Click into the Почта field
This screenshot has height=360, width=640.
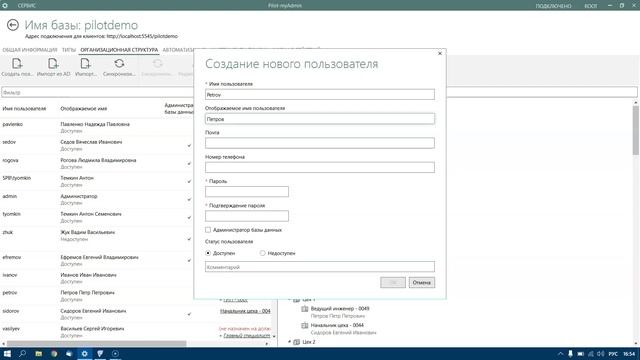(320, 143)
